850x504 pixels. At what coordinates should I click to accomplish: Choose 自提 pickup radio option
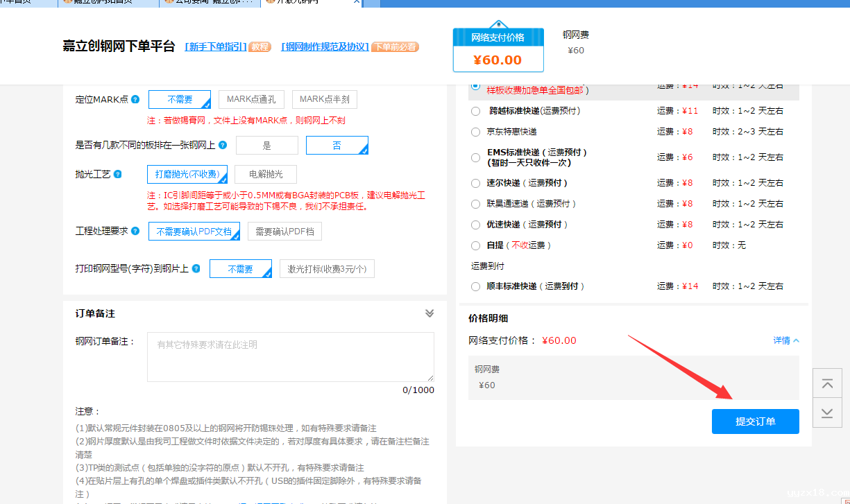(475, 245)
